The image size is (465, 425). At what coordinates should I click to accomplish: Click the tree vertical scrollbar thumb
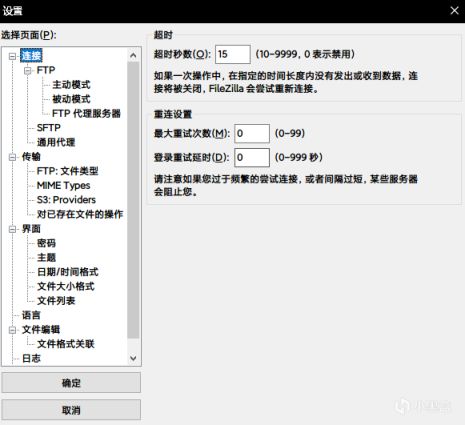[133, 200]
